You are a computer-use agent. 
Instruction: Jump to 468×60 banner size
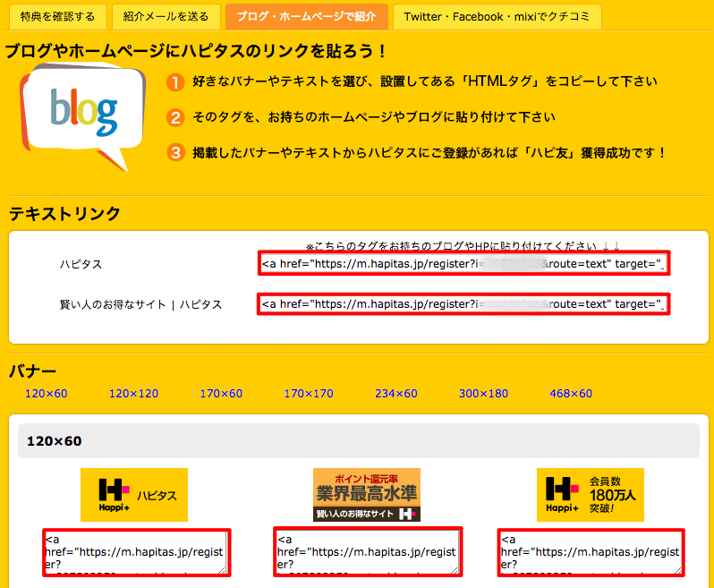(x=571, y=394)
